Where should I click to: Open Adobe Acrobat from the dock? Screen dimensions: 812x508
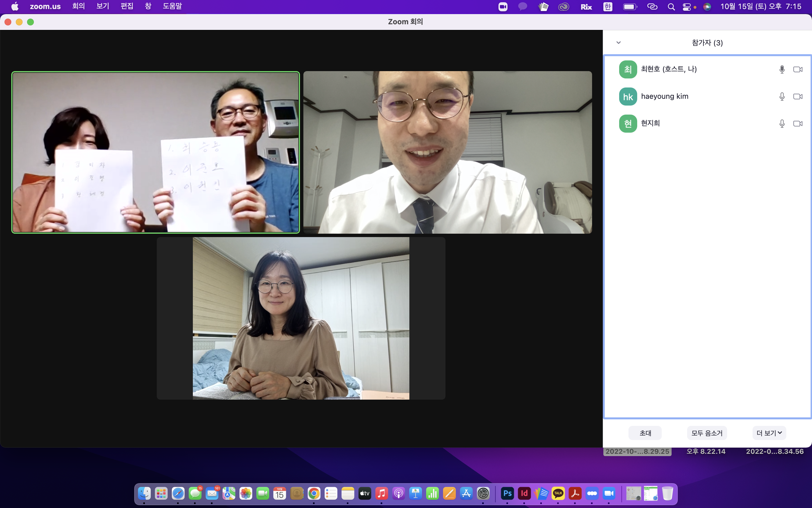[x=575, y=493]
